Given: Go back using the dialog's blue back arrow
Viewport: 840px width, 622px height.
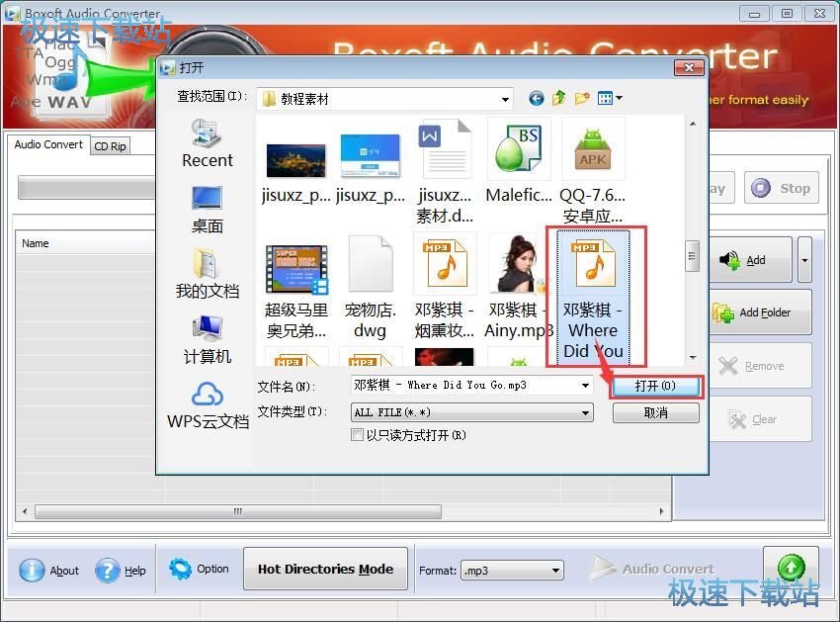Looking at the screenshot, I should click(536, 98).
